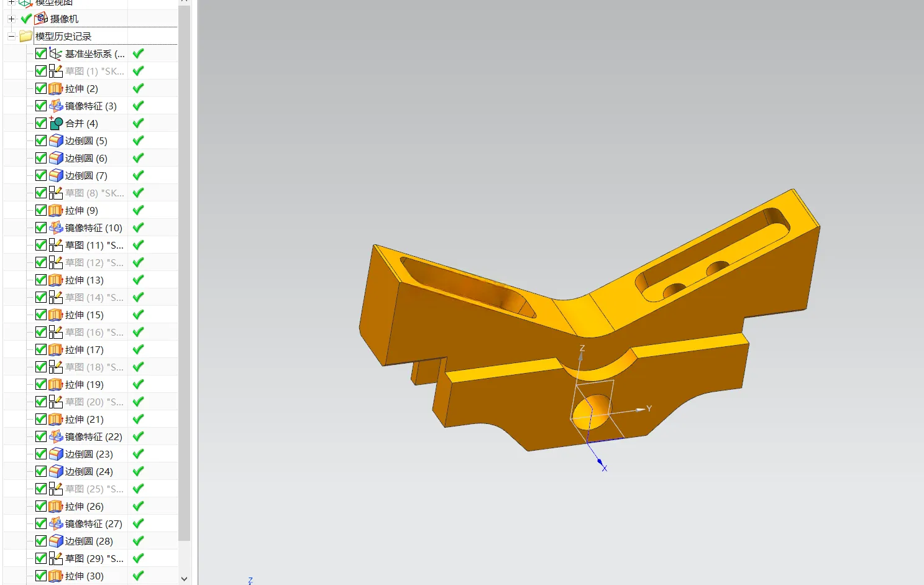
Task: Select the X axis label of the datum coordinate system
Action: 604,468
